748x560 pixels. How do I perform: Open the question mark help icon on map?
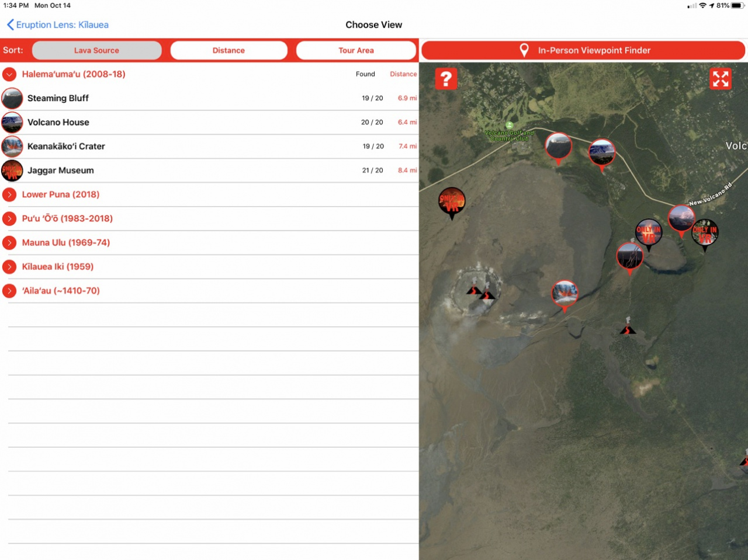(x=446, y=78)
